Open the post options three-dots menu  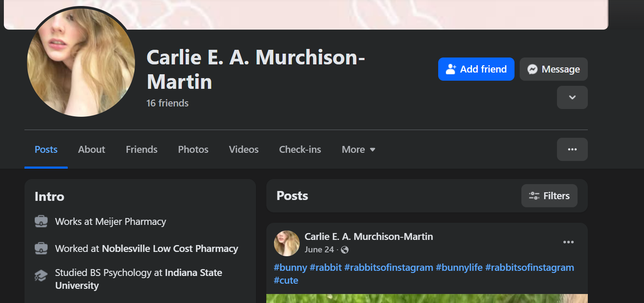coord(568,242)
